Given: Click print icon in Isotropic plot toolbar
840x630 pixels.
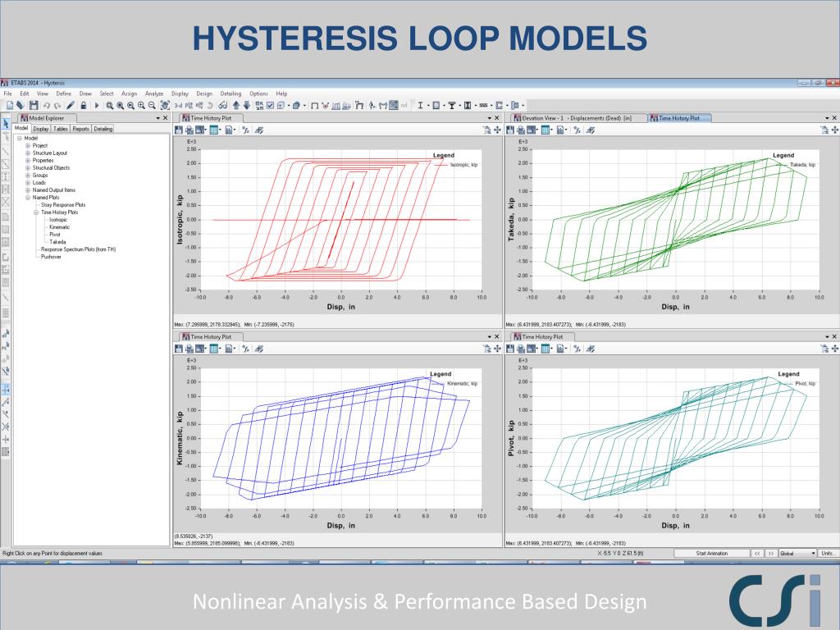Looking at the screenshot, I should pyautogui.click(x=189, y=130).
